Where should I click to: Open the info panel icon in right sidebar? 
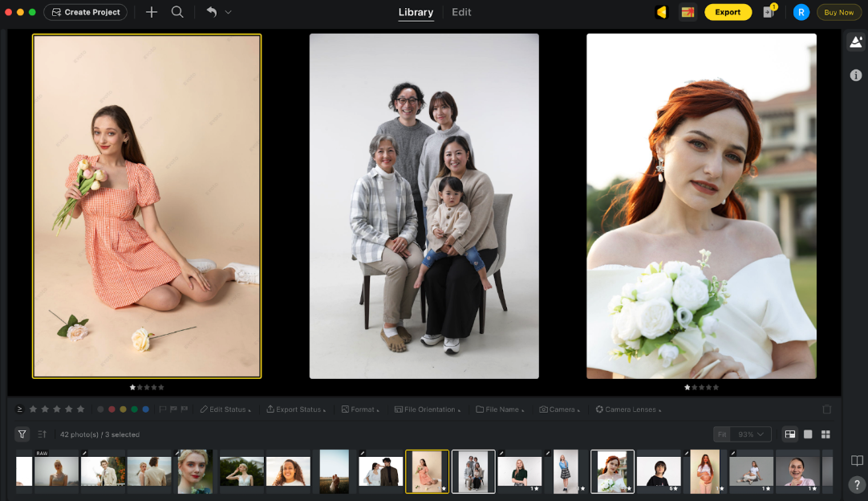[x=856, y=75]
